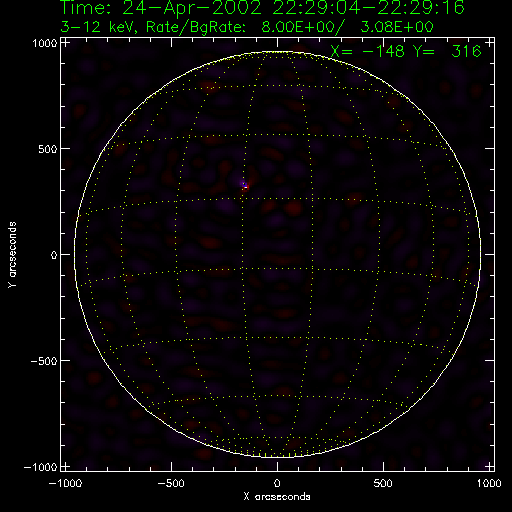Click the 3-12 keV rate label

(247, 27)
